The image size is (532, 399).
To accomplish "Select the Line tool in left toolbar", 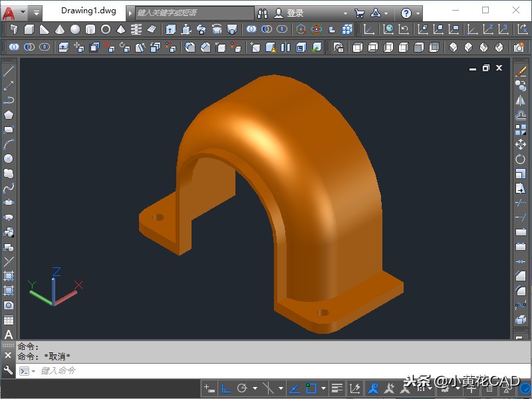I will pos(9,71).
